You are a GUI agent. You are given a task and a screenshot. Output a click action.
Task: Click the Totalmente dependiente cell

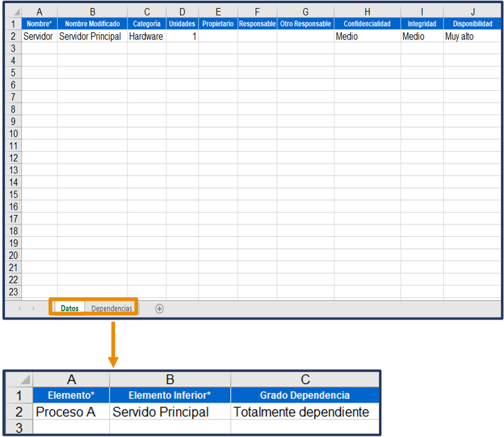coord(304,412)
